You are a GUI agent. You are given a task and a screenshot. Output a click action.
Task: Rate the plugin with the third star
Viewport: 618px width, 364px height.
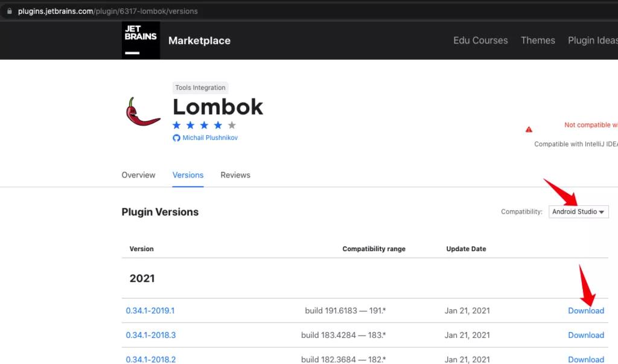coord(204,125)
